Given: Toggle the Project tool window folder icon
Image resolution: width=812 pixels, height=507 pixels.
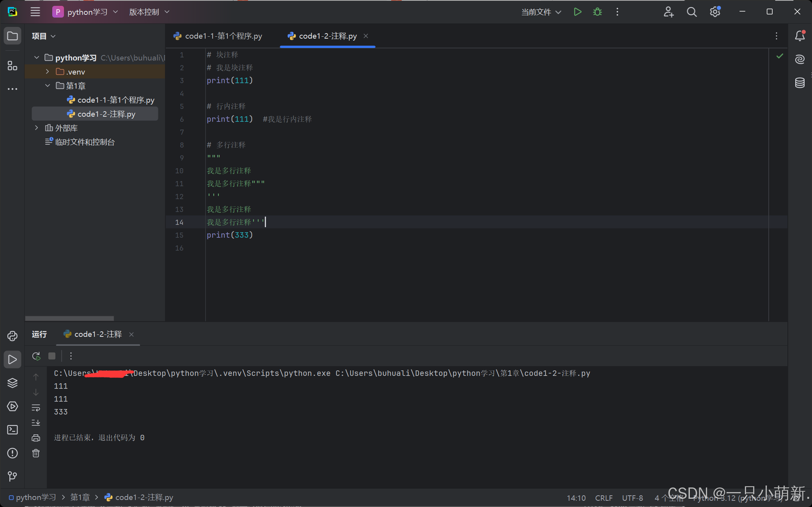Looking at the screenshot, I should [12, 36].
